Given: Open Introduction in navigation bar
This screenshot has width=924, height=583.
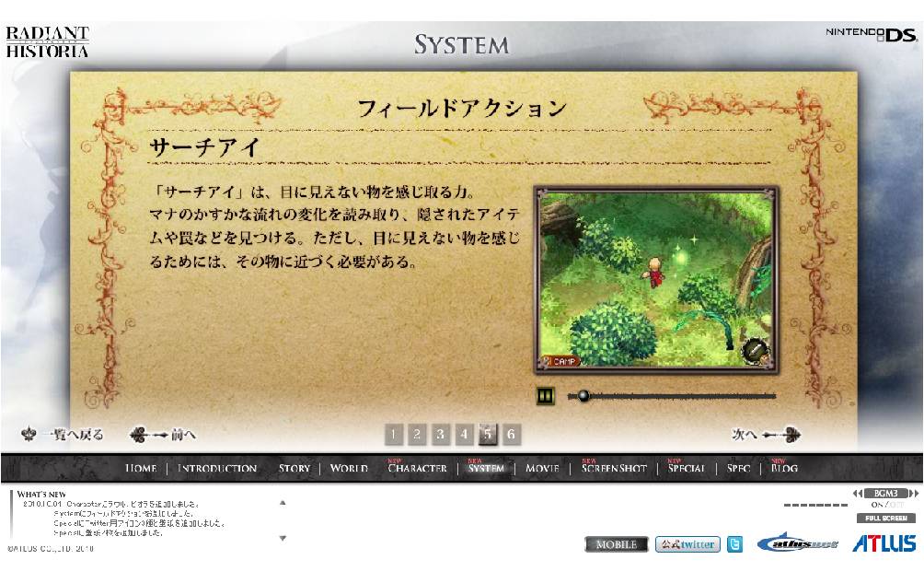Looking at the screenshot, I should coord(217,468).
